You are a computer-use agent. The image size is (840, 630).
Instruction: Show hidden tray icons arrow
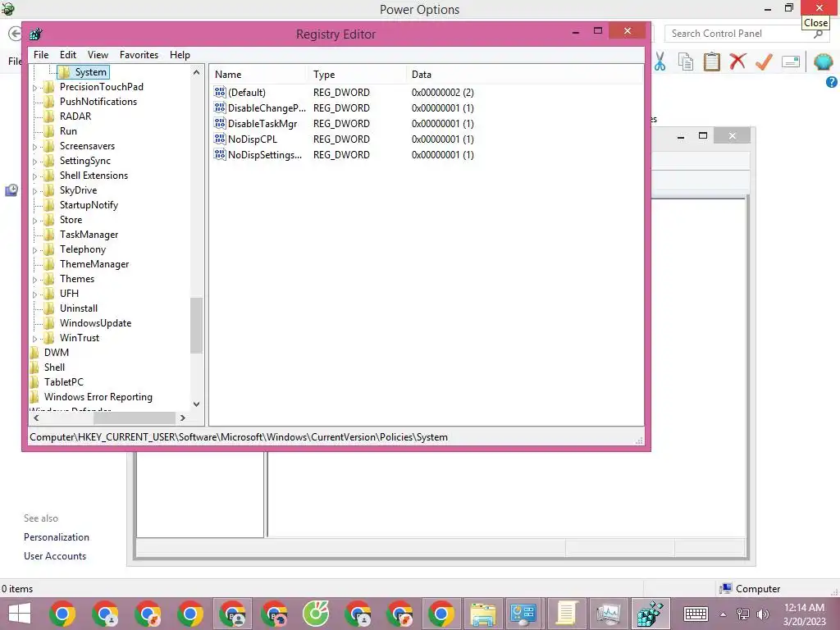[x=723, y=614]
